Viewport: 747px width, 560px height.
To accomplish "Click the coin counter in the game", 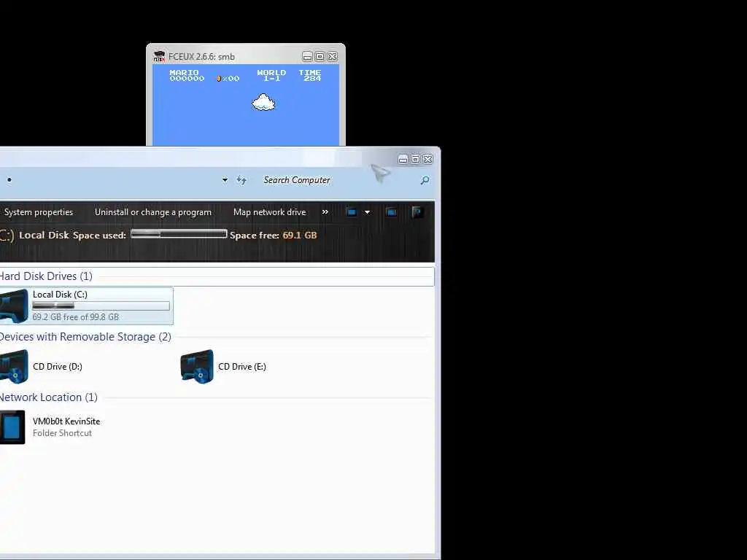I will click(228, 79).
